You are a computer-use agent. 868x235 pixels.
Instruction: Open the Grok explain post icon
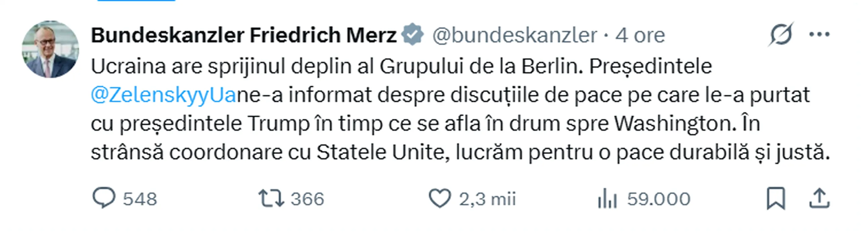coord(781,35)
